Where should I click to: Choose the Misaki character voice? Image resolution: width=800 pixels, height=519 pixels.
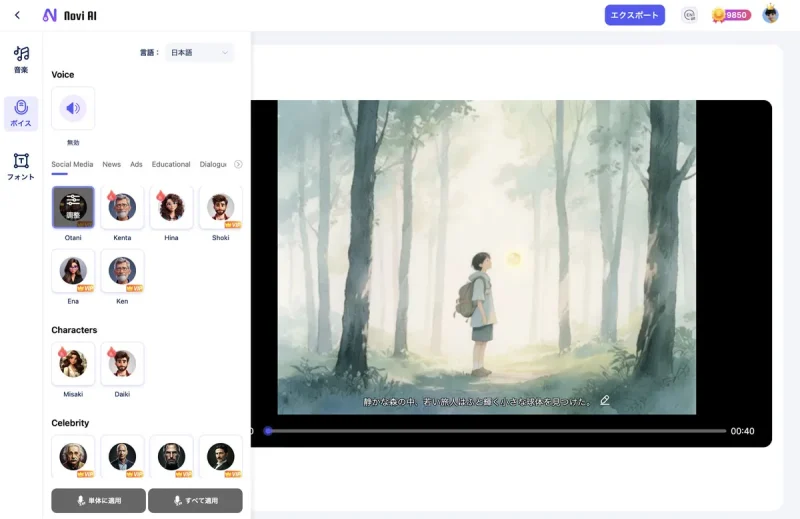click(x=73, y=364)
